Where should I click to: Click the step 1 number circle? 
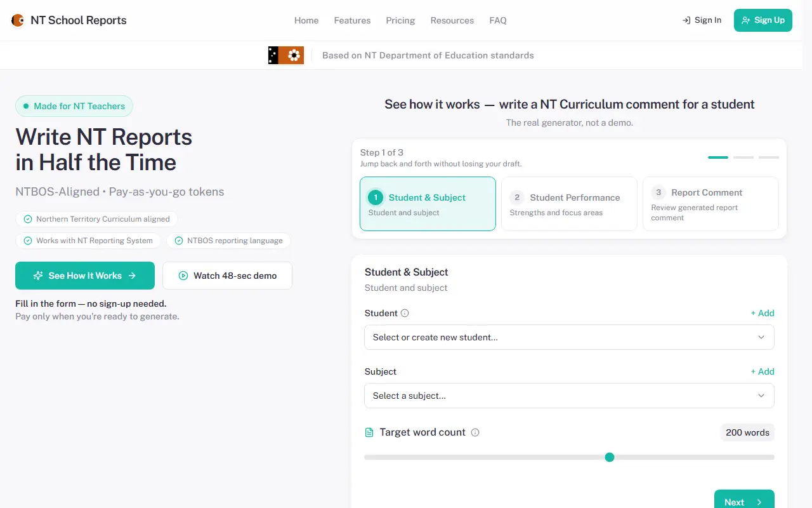pyautogui.click(x=376, y=197)
